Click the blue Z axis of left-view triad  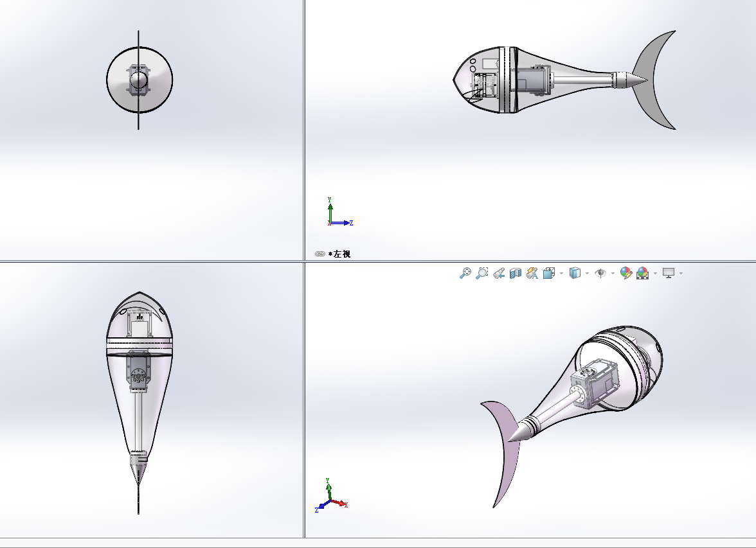point(342,223)
